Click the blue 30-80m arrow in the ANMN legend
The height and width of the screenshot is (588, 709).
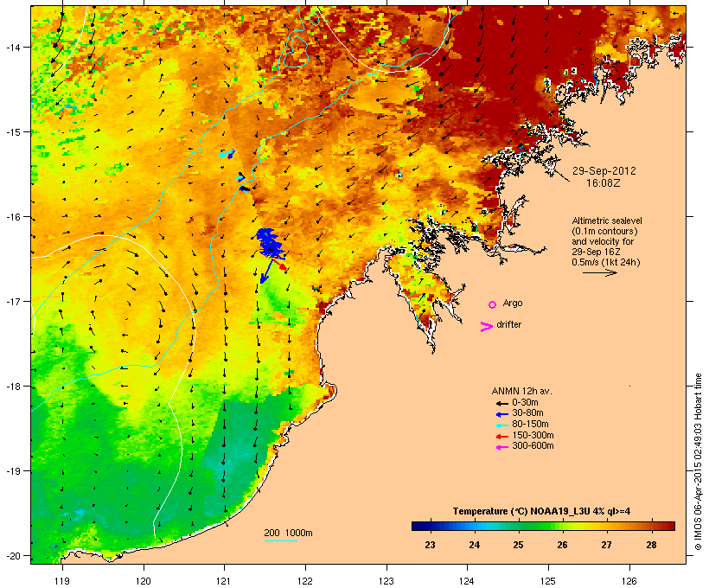click(x=502, y=414)
